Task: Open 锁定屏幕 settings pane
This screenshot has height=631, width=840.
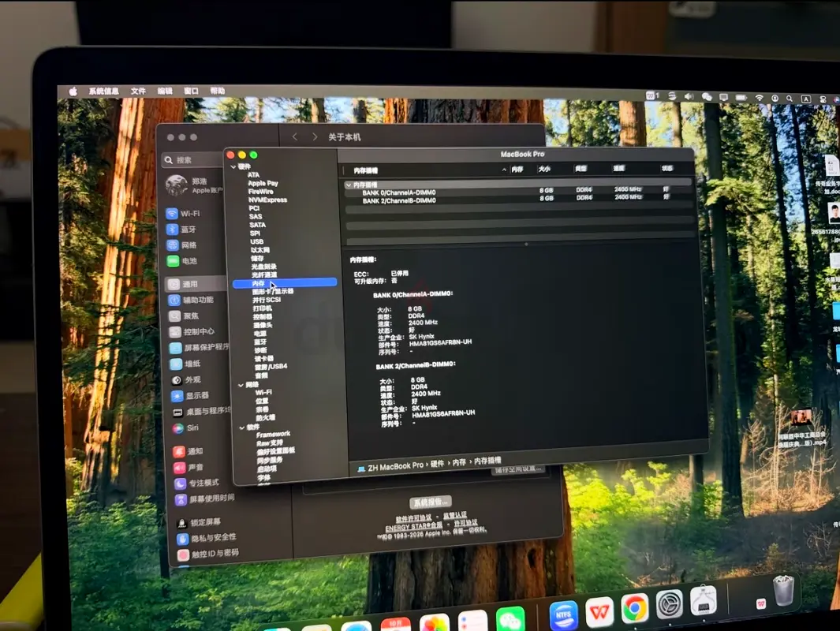Action: coord(199,522)
